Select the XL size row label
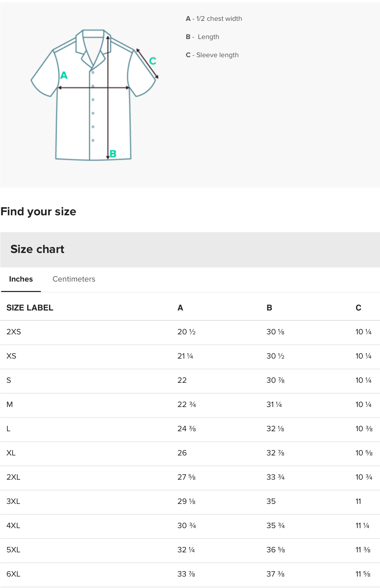The width and height of the screenshot is (380, 588). (11, 453)
